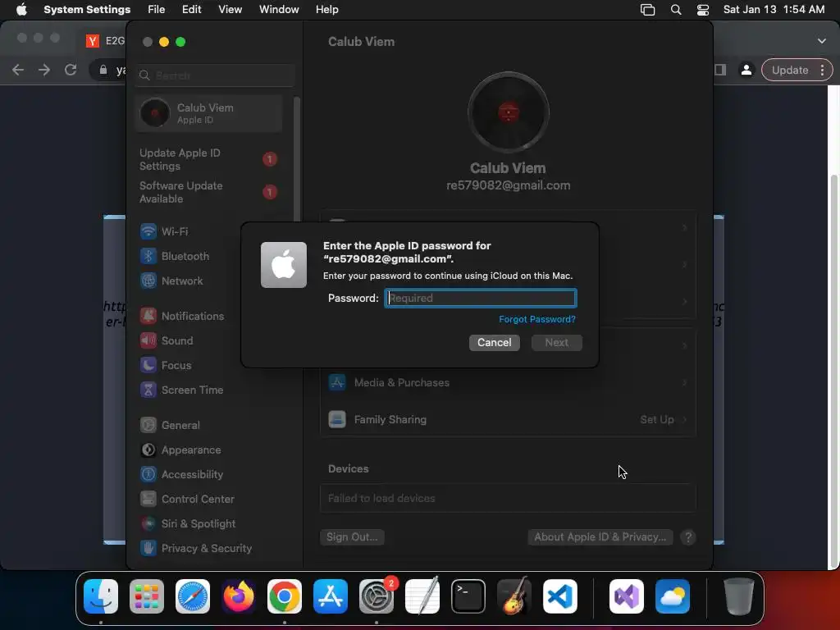
Task: Click the Sign Out... button
Action: (x=352, y=536)
